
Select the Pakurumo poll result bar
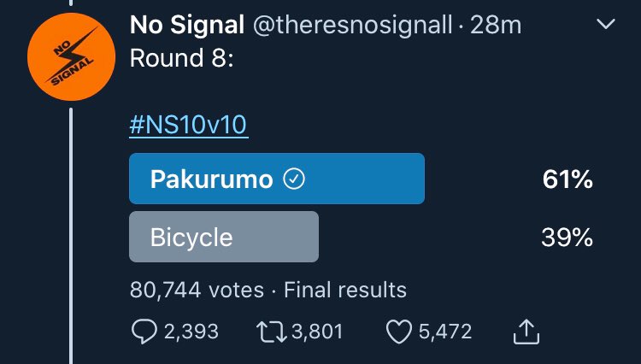click(x=276, y=179)
